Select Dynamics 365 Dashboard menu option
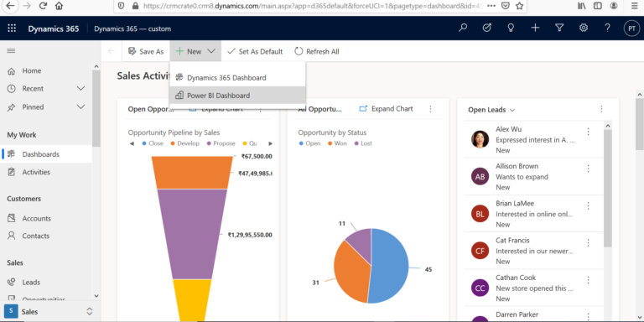This screenshot has height=322, width=644. [237, 77]
